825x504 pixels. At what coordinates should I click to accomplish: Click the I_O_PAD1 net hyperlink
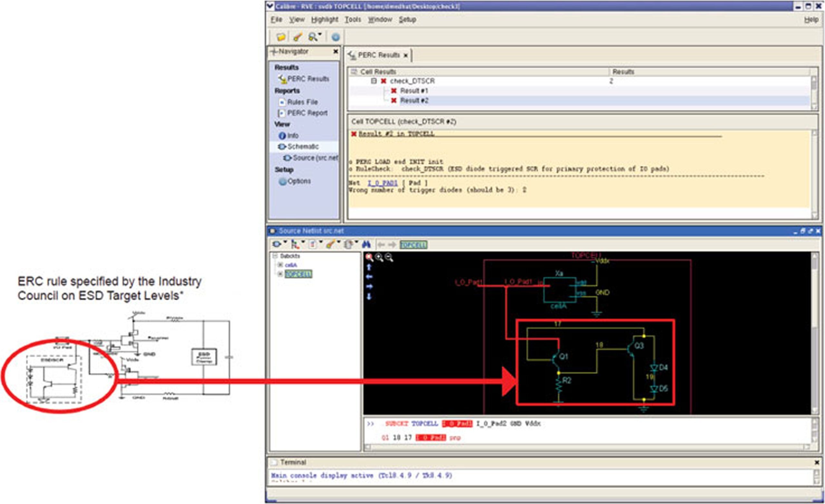point(382,183)
